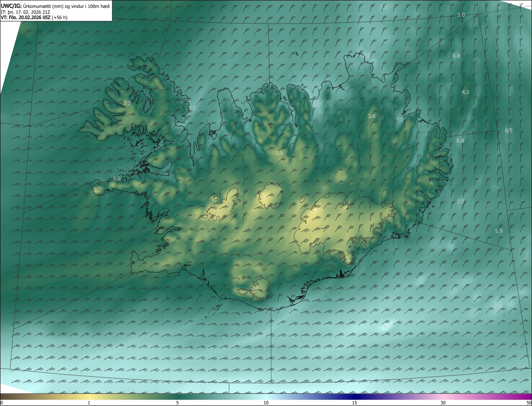Image resolution: width=532 pixels, height=406 pixels.
Task: Click the 50 tick on the color scale
Action: pyautogui.click(x=529, y=403)
